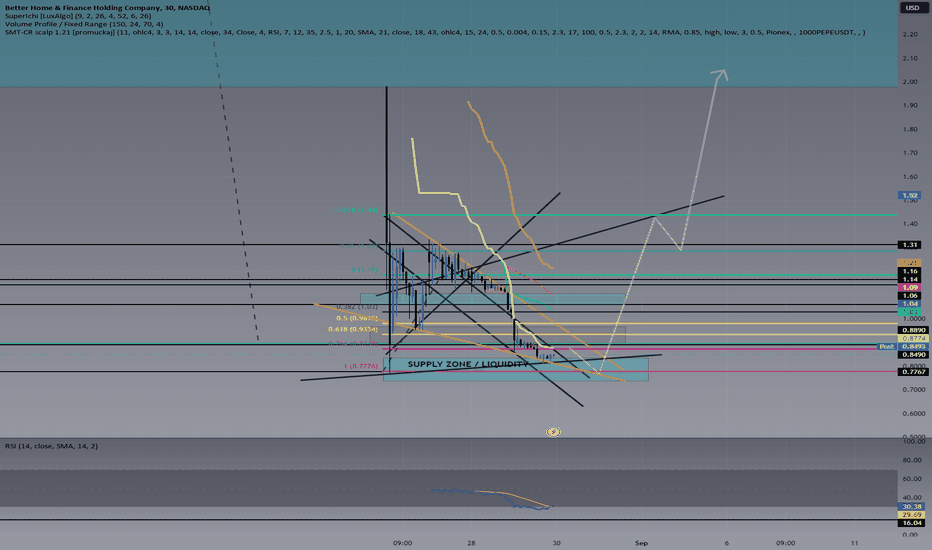Click the 0.5 Fibonacci level label
Screen dimensions: 932x550
pyautogui.click(x=357, y=318)
